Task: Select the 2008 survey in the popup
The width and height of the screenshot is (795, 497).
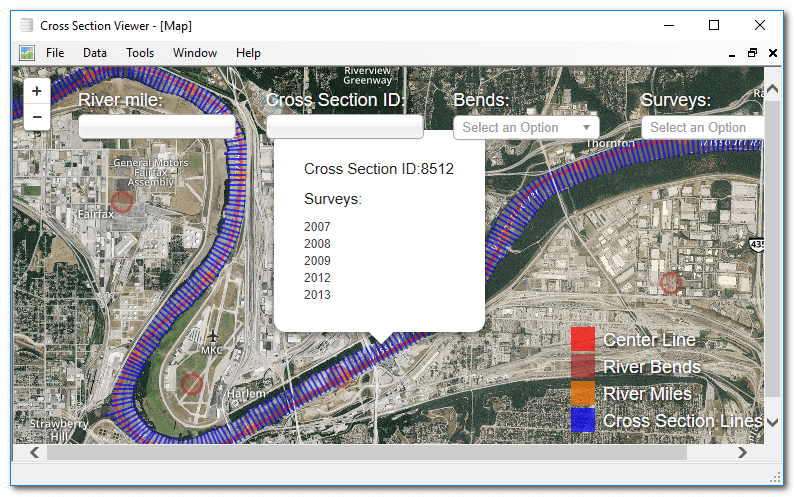Action: [x=317, y=244]
